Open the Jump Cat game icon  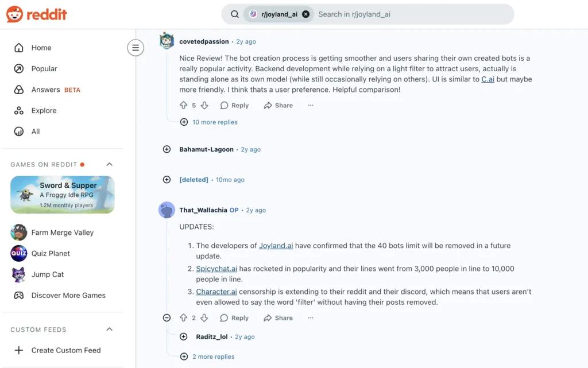(19, 274)
